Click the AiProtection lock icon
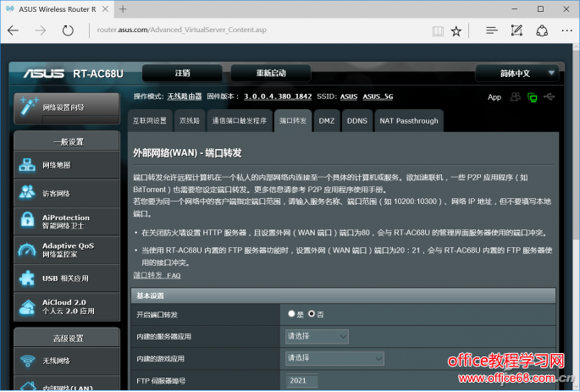This screenshot has height=392, width=580. click(27, 219)
